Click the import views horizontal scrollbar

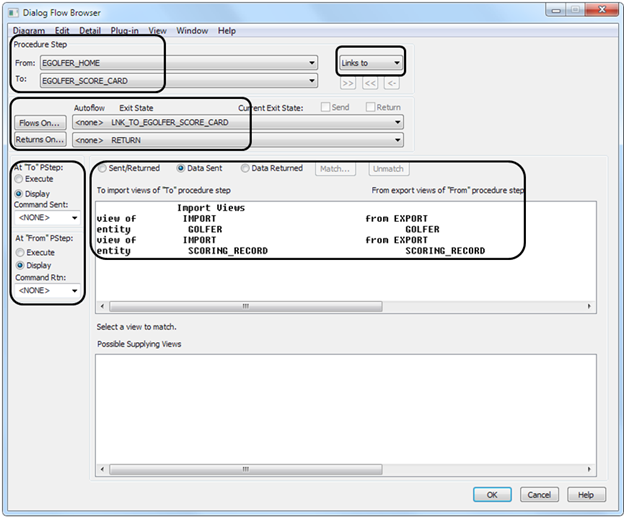pyautogui.click(x=310, y=306)
